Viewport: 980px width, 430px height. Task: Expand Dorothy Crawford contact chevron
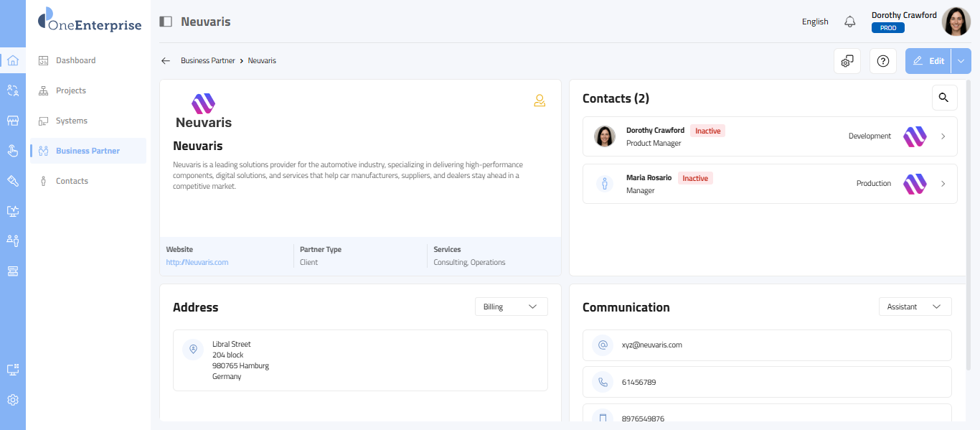click(943, 136)
